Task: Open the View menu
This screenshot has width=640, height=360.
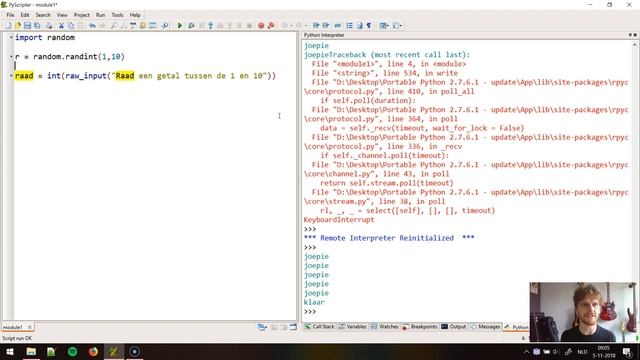Action: 62,15
